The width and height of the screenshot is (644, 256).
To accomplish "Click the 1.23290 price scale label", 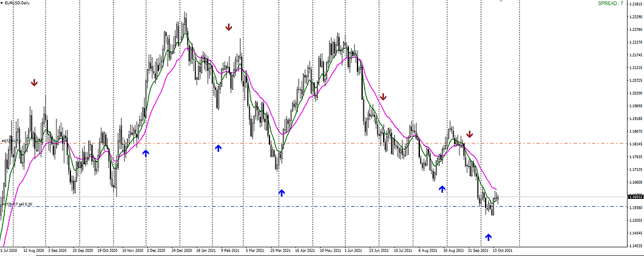I will pyautogui.click(x=636, y=17).
